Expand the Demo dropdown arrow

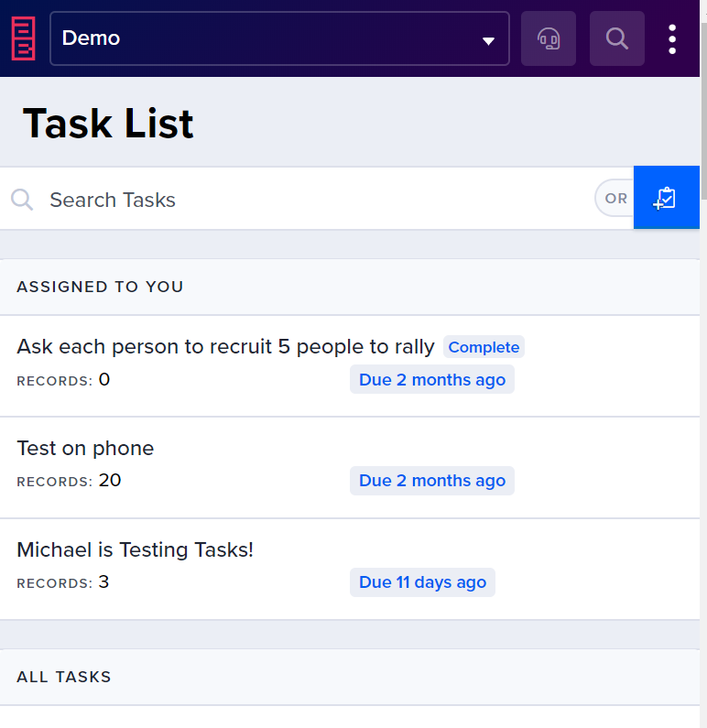coord(488,41)
